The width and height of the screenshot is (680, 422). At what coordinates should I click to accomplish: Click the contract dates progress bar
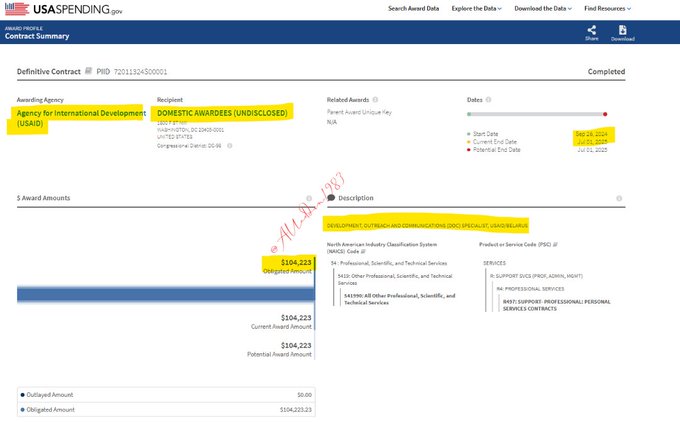(536, 114)
